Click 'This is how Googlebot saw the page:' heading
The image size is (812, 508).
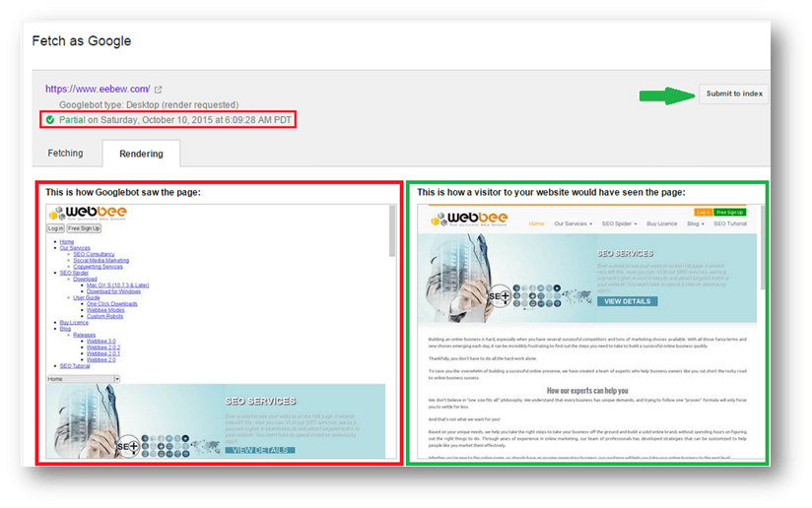tap(123, 192)
